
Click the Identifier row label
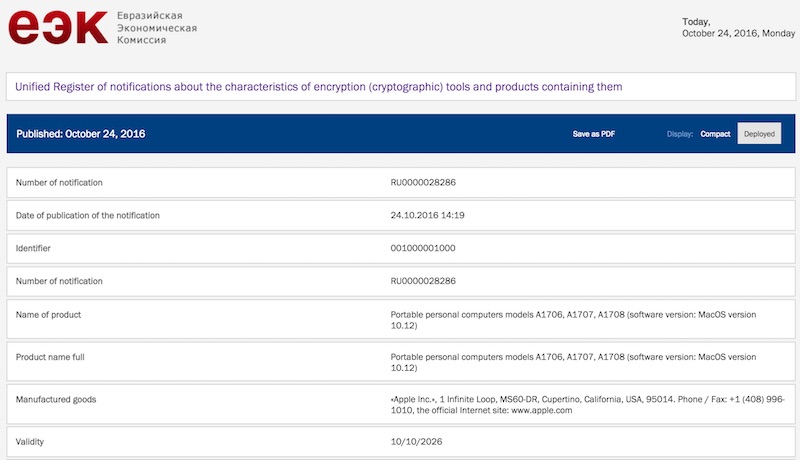click(x=33, y=248)
